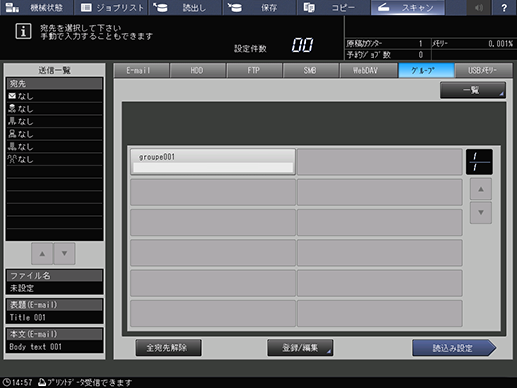Viewport: 517px width, 388px height.
Task: Click the 本文 field showing Body text 001
Action: pyautogui.click(x=54, y=347)
